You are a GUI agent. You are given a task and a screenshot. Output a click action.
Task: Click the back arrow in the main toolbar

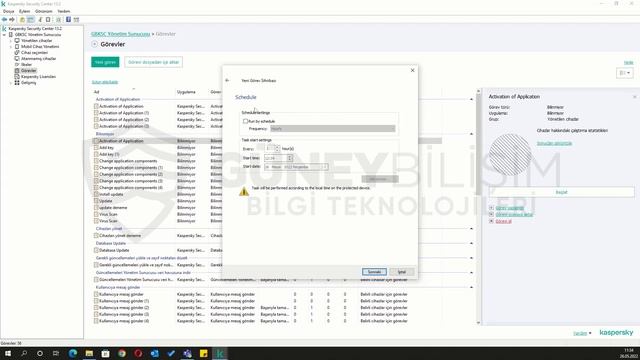[4, 20]
